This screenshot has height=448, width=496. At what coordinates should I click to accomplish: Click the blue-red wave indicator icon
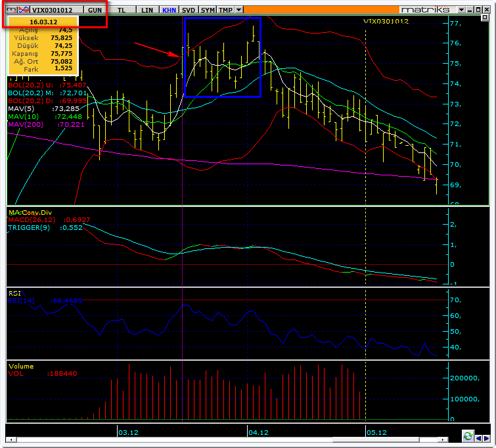24,10
